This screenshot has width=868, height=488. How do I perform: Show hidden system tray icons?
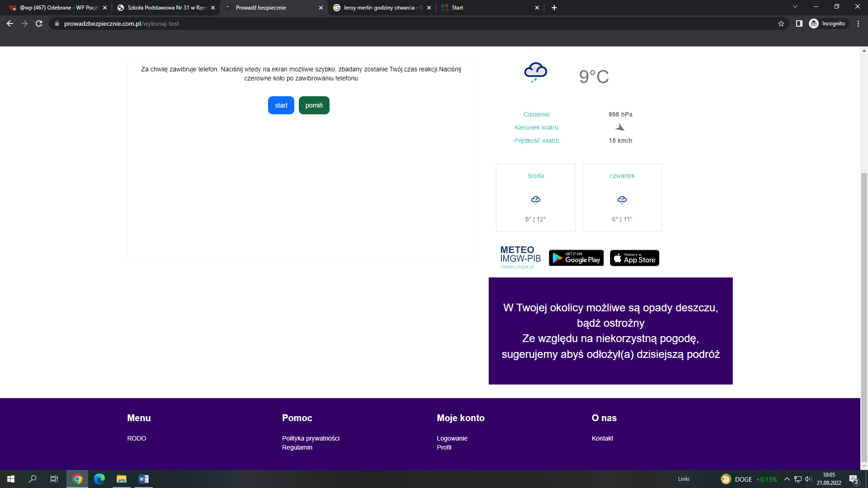point(787,479)
